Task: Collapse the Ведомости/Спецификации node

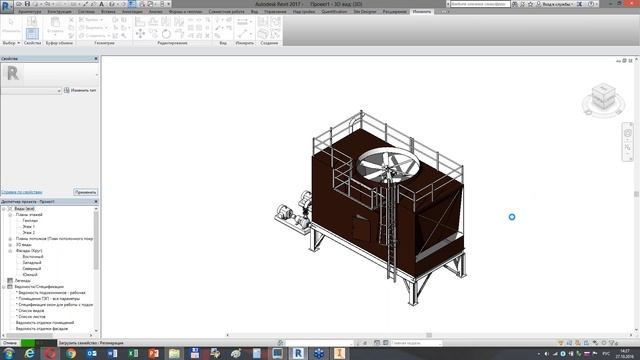Action: (4, 287)
